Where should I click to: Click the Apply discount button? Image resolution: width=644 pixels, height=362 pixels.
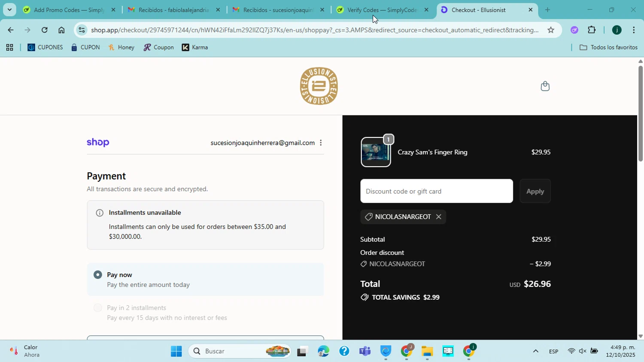click(535, 191)
